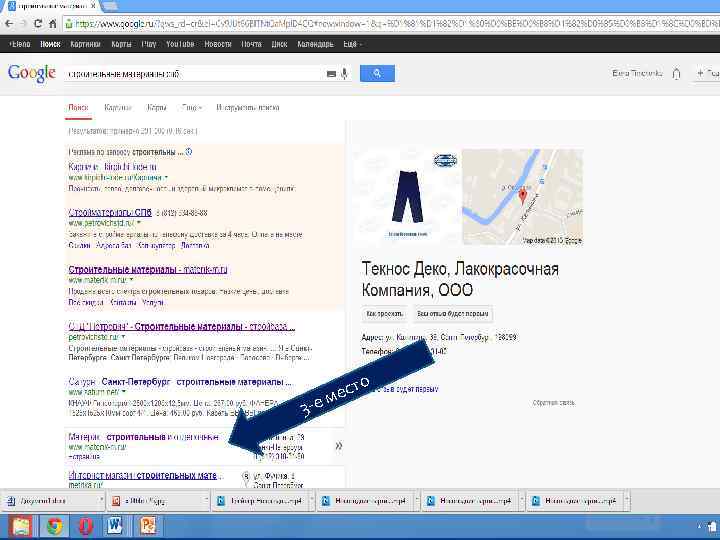Open a new tab next to current tab

point(110,6)
